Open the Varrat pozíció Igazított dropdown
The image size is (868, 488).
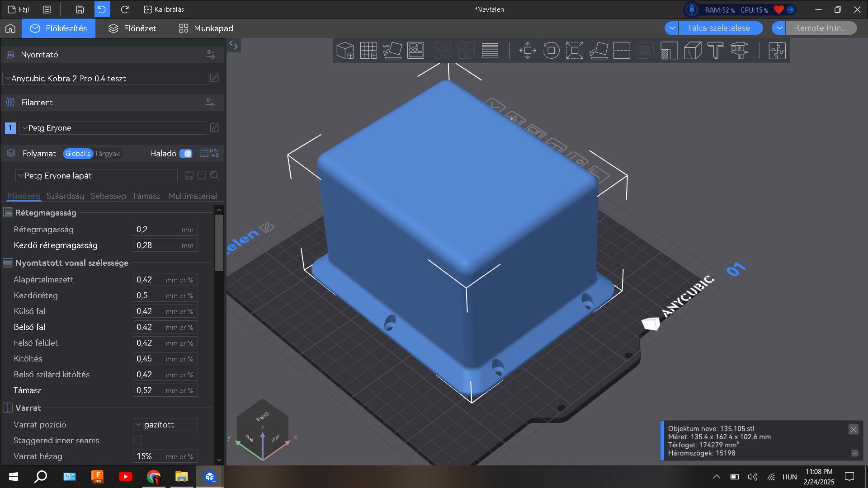coord(165,425)
